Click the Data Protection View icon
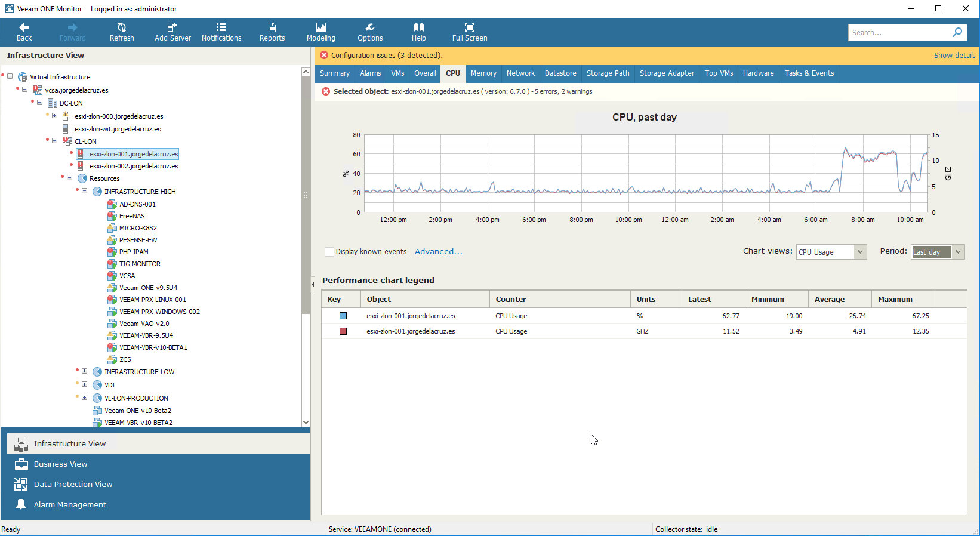 coord(21,485)
